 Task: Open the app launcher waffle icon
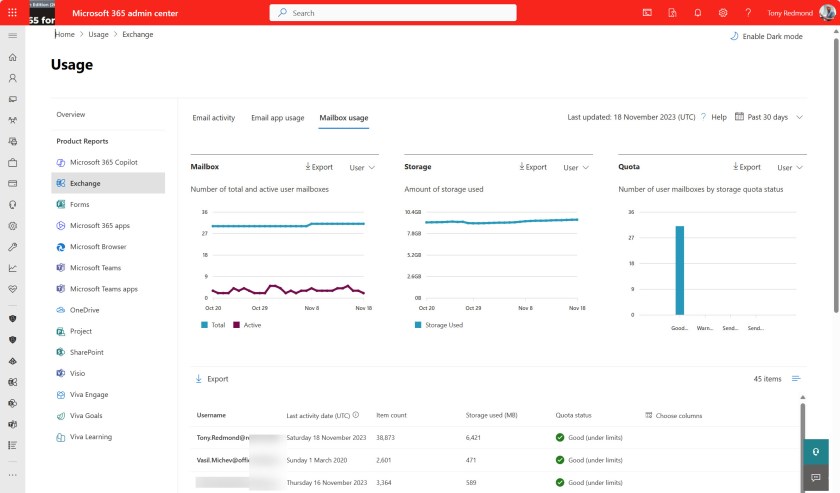coord(12,12)
